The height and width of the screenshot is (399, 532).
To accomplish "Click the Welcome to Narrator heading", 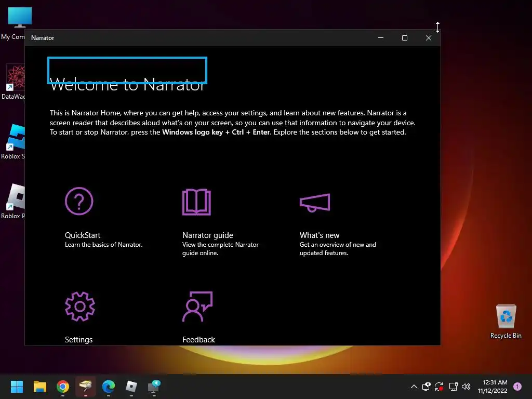I will [x=127, y=84].
